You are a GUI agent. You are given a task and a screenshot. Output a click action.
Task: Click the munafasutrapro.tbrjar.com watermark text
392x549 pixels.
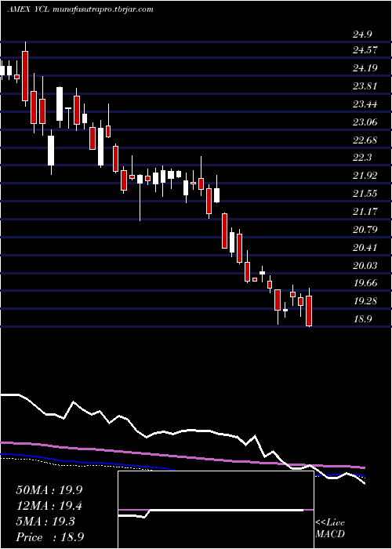pos(103,9)
